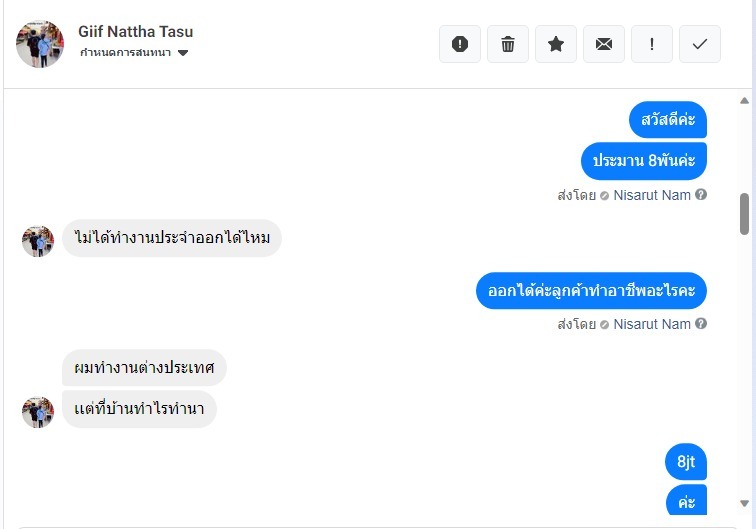Click the first Nisarut Nam sender link
This screenshot has height=529, width=756.
[652, 195]
